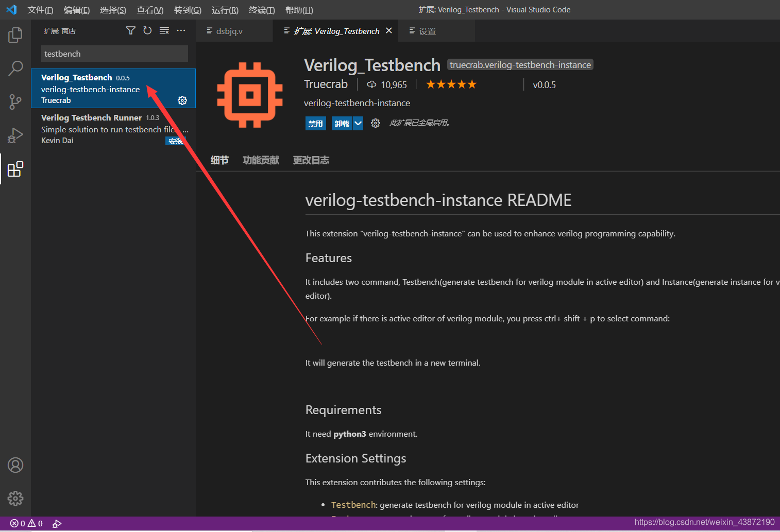Click the Verilog_Testbench extension title
Screen dimensions: 780x532
pyautogui.click(x=372, y=65)
